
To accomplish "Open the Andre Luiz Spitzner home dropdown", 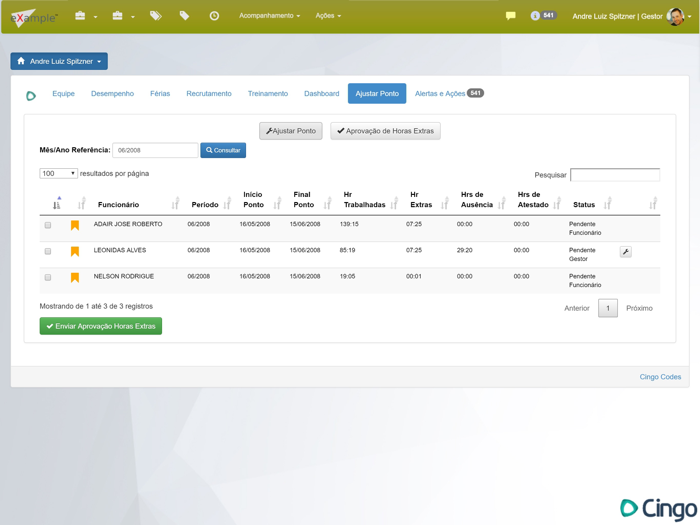I will click(x=59, y=61).
